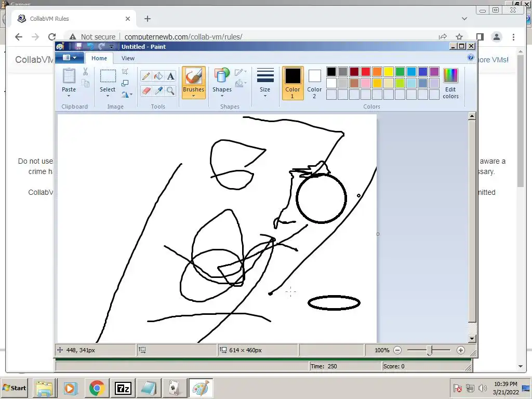
Task: Toggle Chrome side panel button
Action: [480, 37]
